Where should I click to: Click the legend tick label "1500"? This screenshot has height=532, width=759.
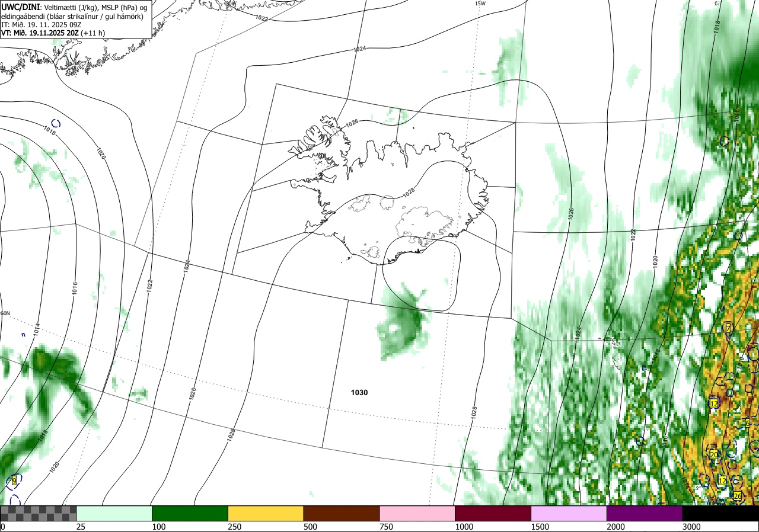click(x=540, y=527)
